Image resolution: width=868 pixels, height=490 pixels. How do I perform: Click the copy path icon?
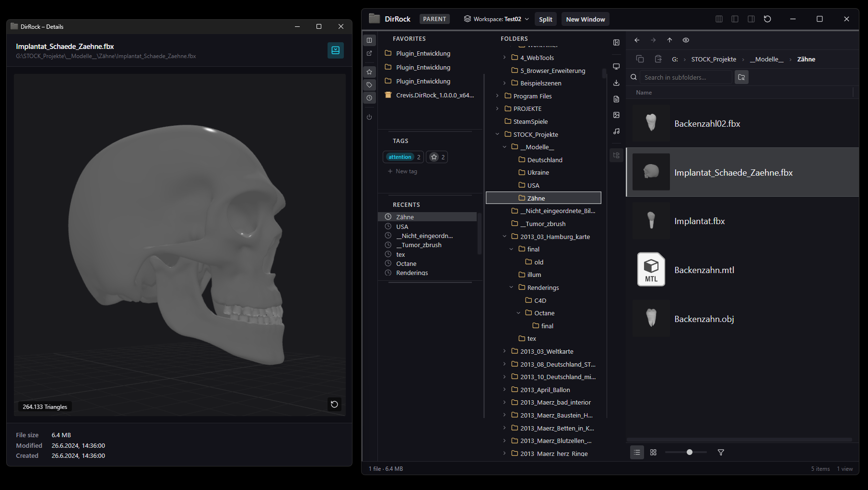point(640,59)
